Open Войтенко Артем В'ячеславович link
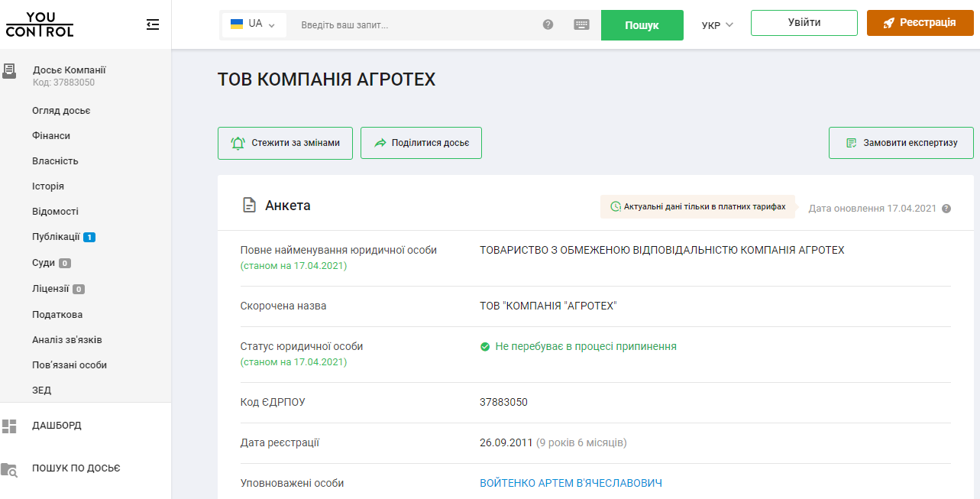 571,483
